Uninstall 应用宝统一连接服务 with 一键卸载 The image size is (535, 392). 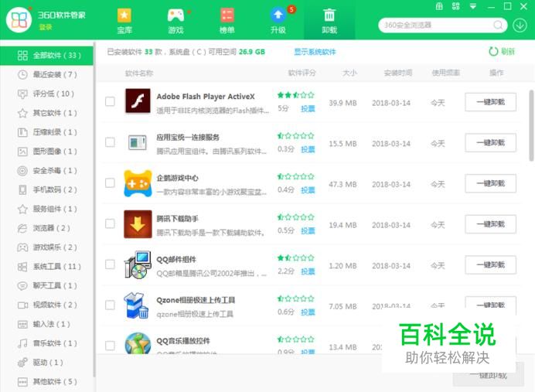pyautogui.click(x=491, y=142)
